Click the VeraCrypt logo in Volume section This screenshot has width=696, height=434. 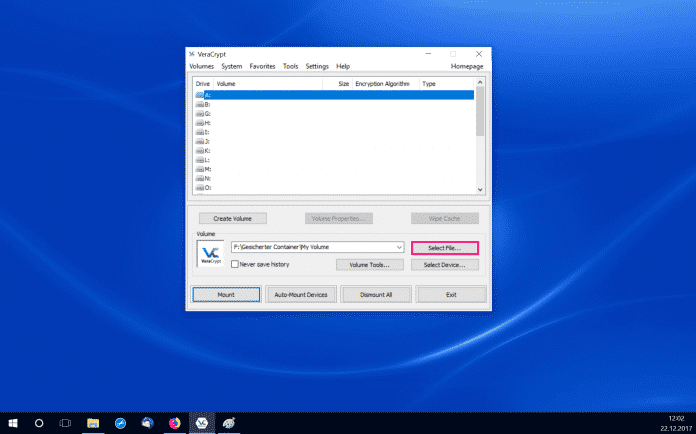210,255
